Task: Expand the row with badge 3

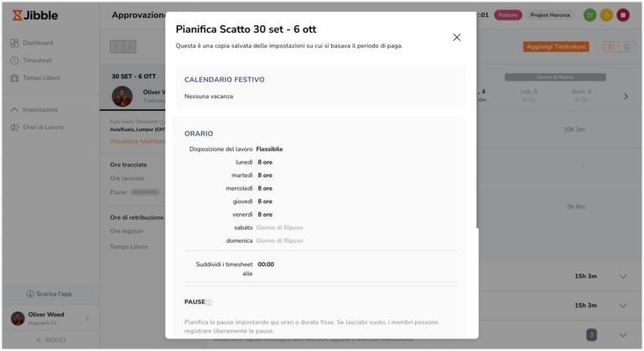Action: click(x=623, y=335)
